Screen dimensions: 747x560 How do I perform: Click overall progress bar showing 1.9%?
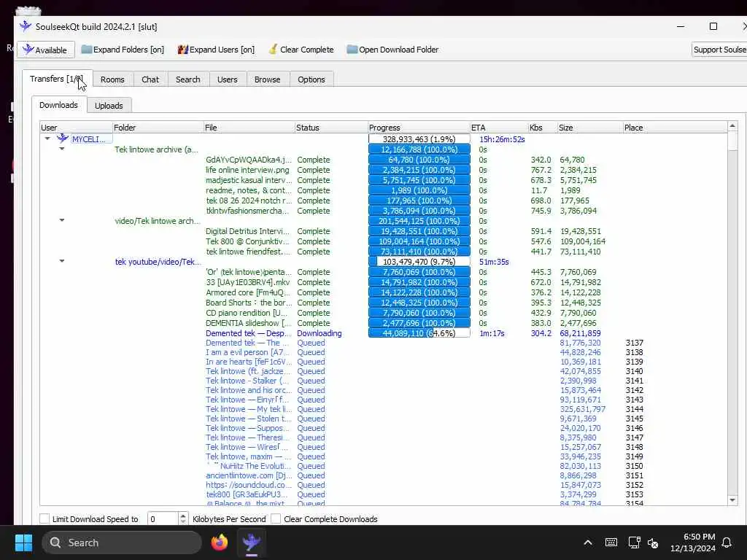(419, 139)
